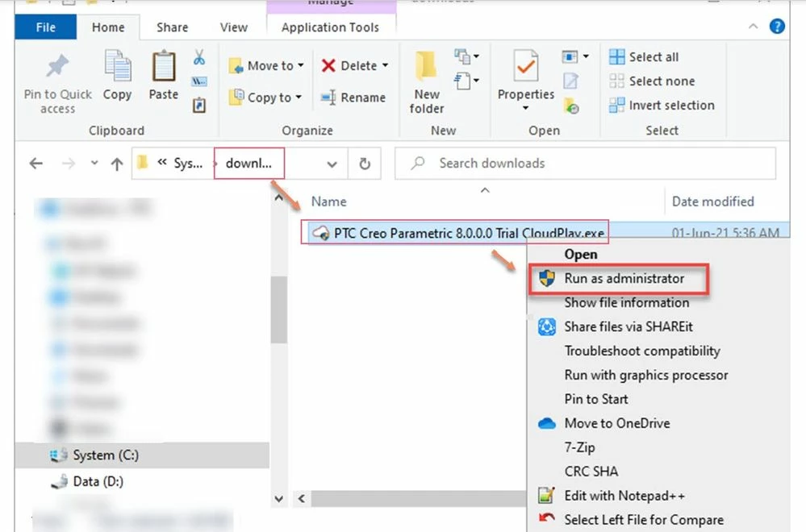Click the Paste shortcut icon

tap(199, 106)
